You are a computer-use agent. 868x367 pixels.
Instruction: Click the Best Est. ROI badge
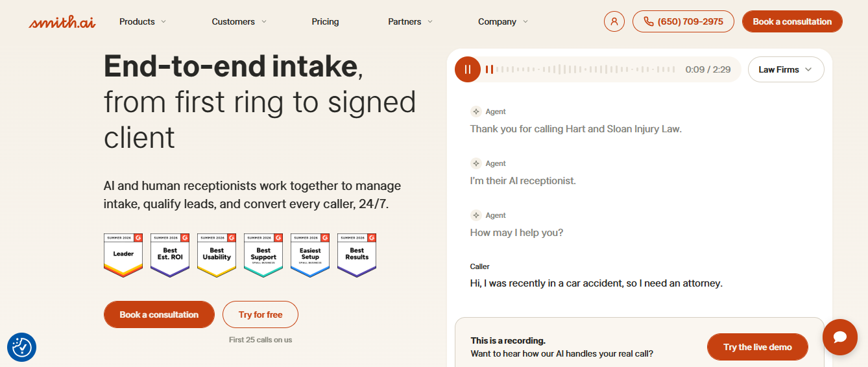pos(170,255)
